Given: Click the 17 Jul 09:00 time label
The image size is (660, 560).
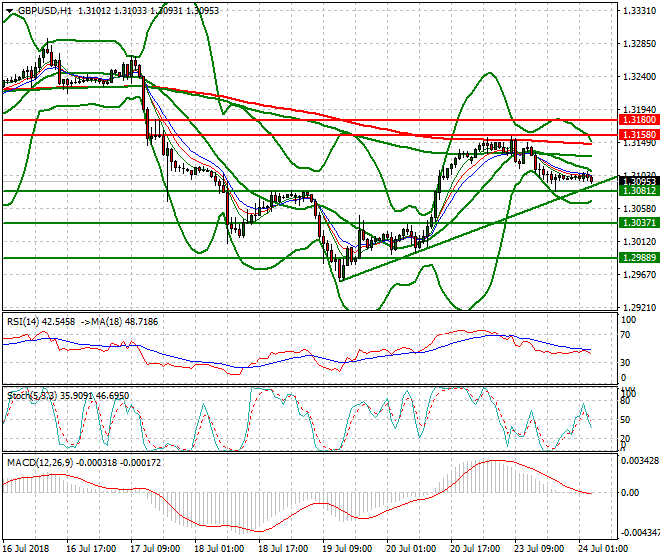Looking at the screenshot, I should click(x=155, y=549).
